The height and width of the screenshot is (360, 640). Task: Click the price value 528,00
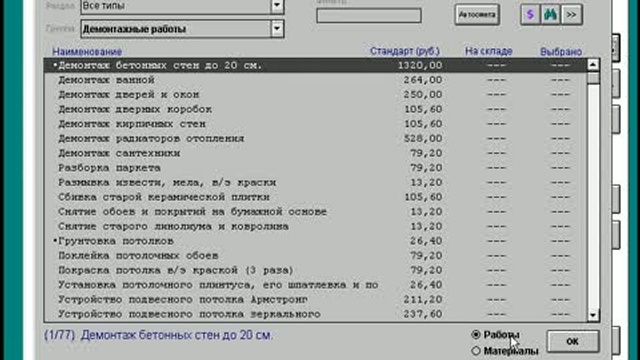[x=423, y=138]
